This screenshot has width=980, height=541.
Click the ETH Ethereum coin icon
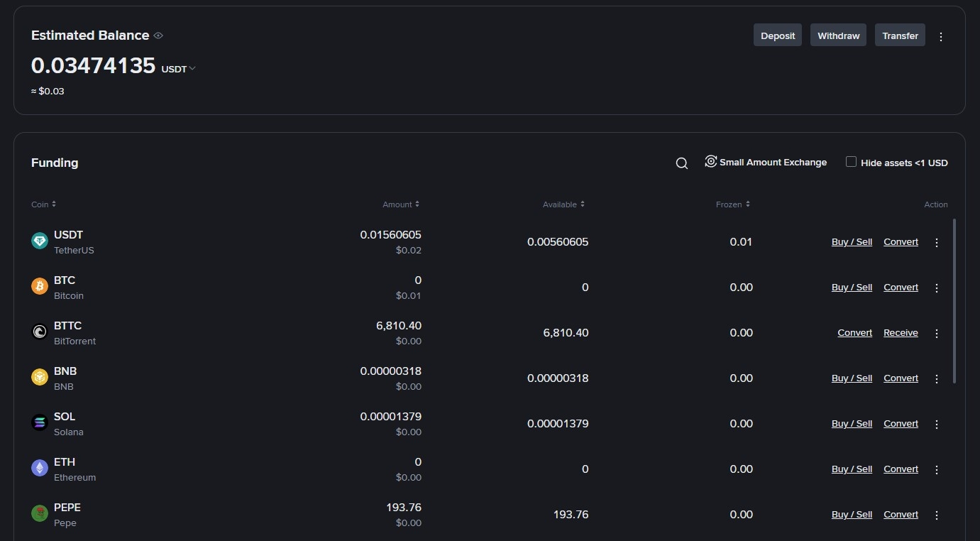click(x=40, y=469)
